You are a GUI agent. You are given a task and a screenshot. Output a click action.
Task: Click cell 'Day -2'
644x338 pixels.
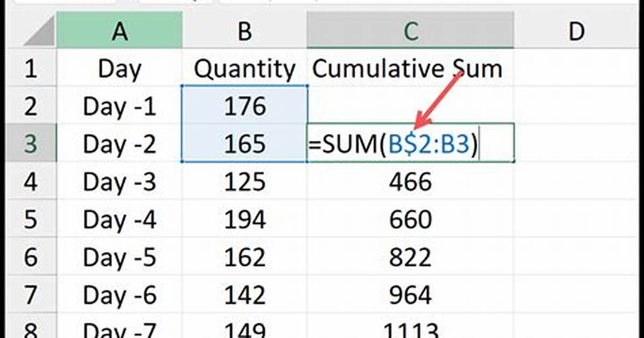click(x=120, y=143)
